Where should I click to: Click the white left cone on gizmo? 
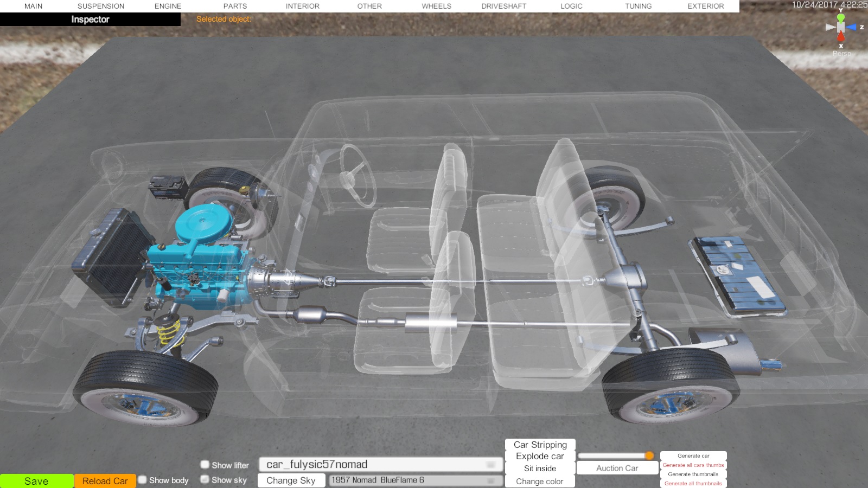pyautogui.click(x=830, y=27)
